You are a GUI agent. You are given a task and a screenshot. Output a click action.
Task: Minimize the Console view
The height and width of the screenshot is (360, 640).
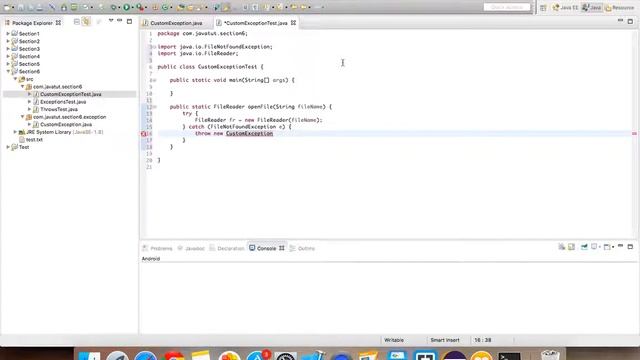pos(620,246)
